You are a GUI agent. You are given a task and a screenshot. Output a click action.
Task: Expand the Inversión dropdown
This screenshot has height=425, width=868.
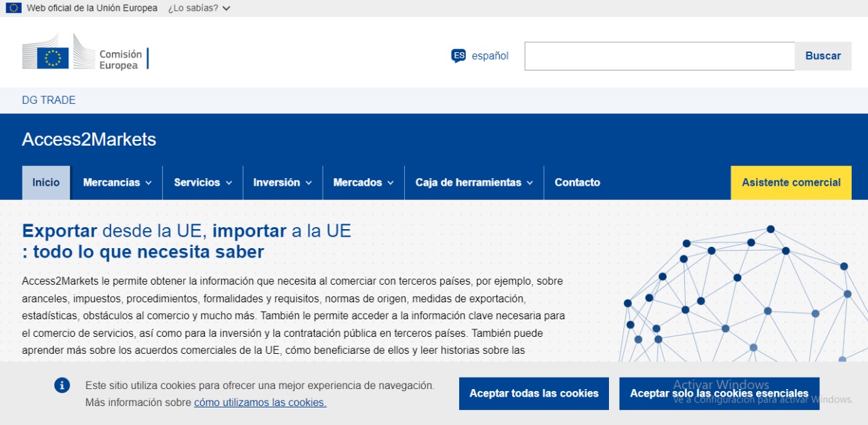pos(282,182)
